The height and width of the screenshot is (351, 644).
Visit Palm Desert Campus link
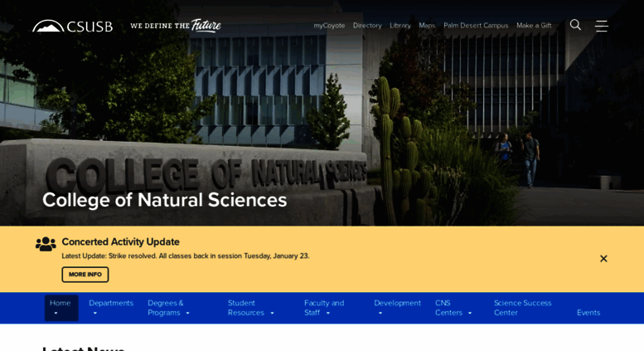[476, 26]
